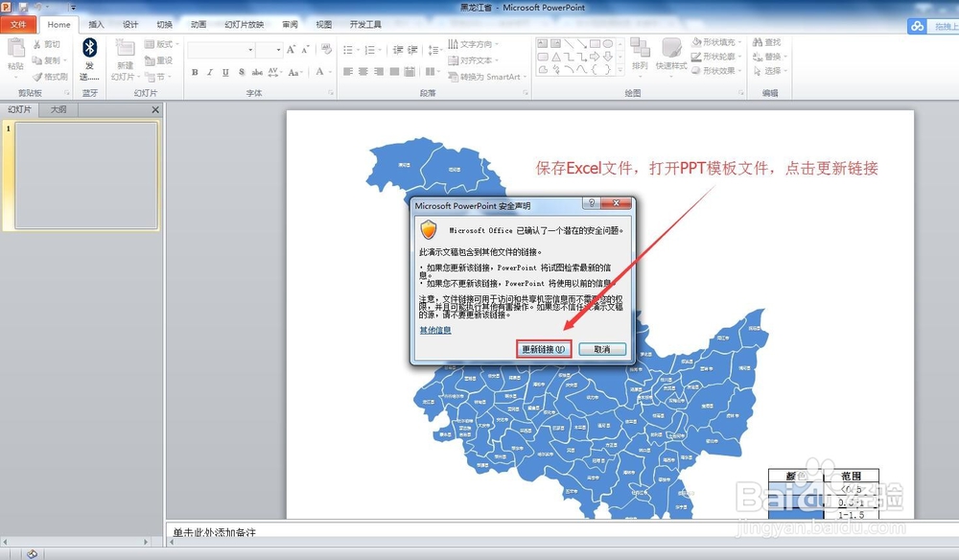Select slide 1 thumbnail
Viewport: 959px width, 560px height.
(86, 175)
